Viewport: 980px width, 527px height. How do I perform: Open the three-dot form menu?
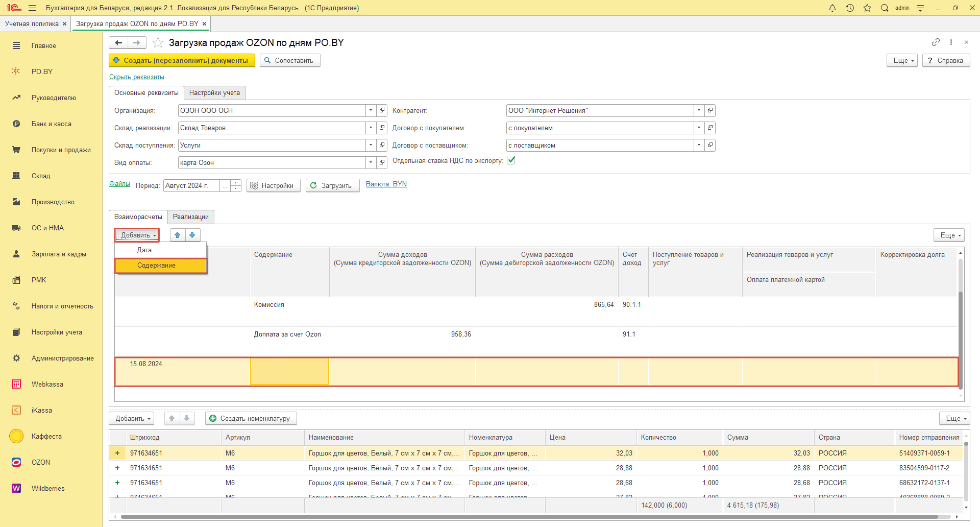[951, 42]
